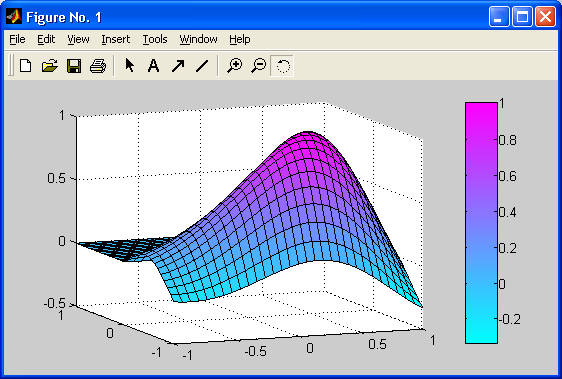
Task: Click the magenta peak of the surface plot
Action: tap(308, 138)
